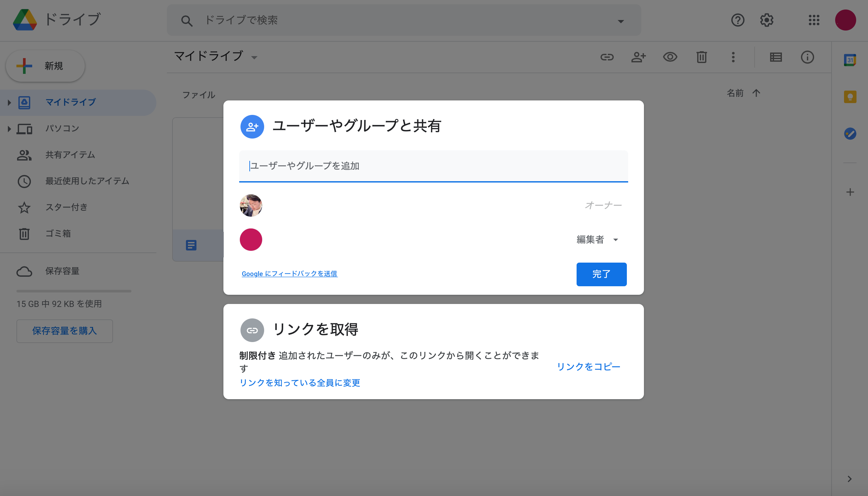Screen dimensions: 868x496
Task: Open Google Keep side panel icon
Action: pyautogui.click(x=850, y=97)
